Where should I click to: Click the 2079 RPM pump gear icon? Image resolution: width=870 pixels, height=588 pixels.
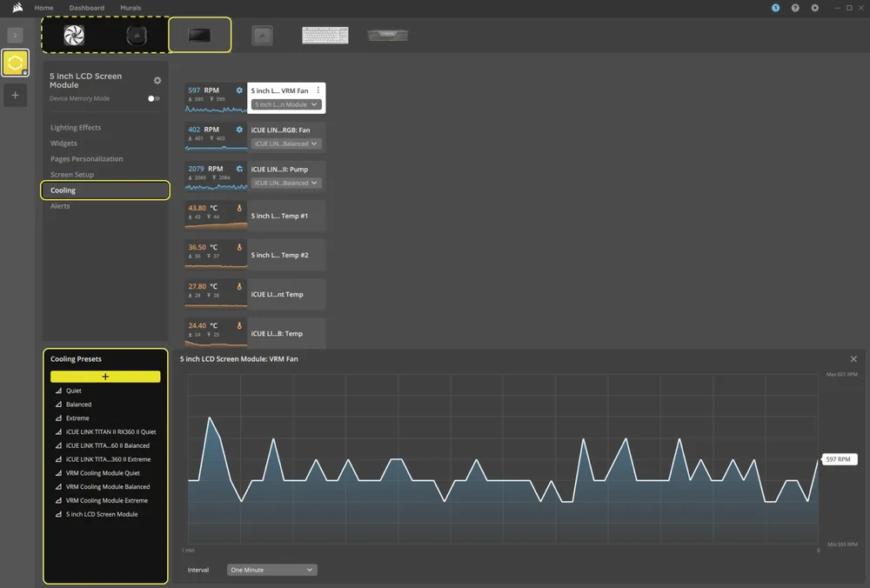coord(239,170)
